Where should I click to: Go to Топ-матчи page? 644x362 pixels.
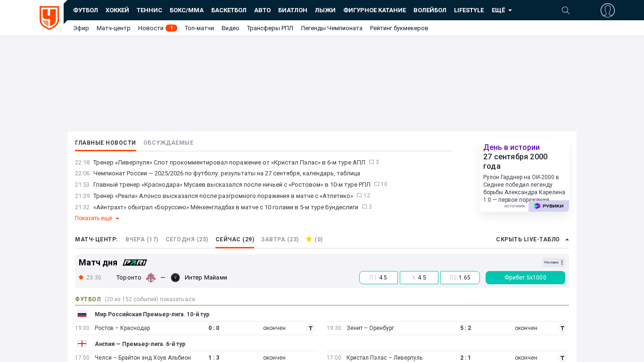(x=199, y=28)
